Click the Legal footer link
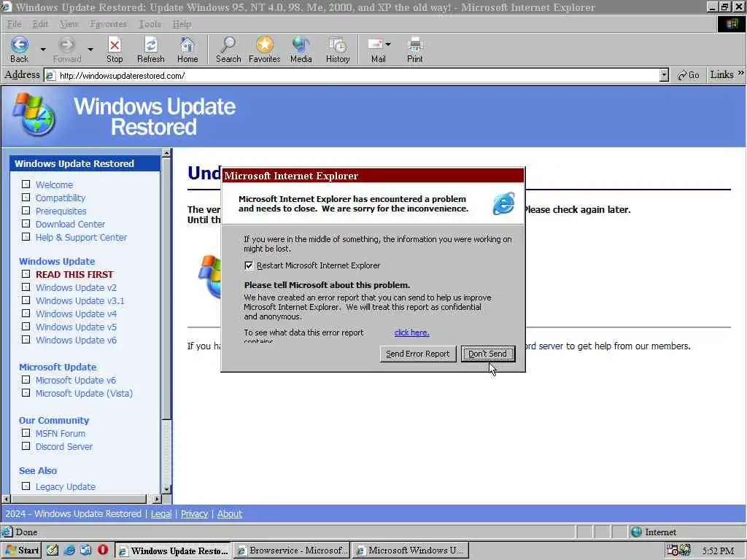This screenshot has width=747, height=560. click(x=161, y=514)
